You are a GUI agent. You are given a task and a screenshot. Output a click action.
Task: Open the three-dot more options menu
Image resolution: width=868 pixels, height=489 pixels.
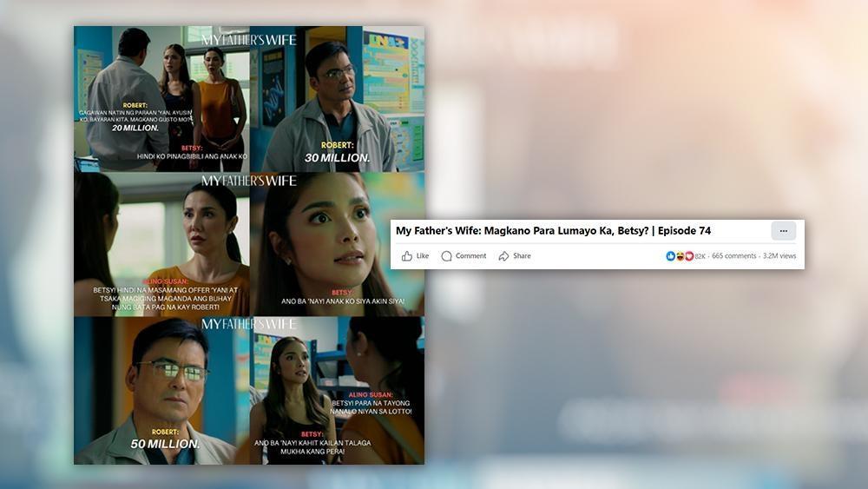point(783,231)
